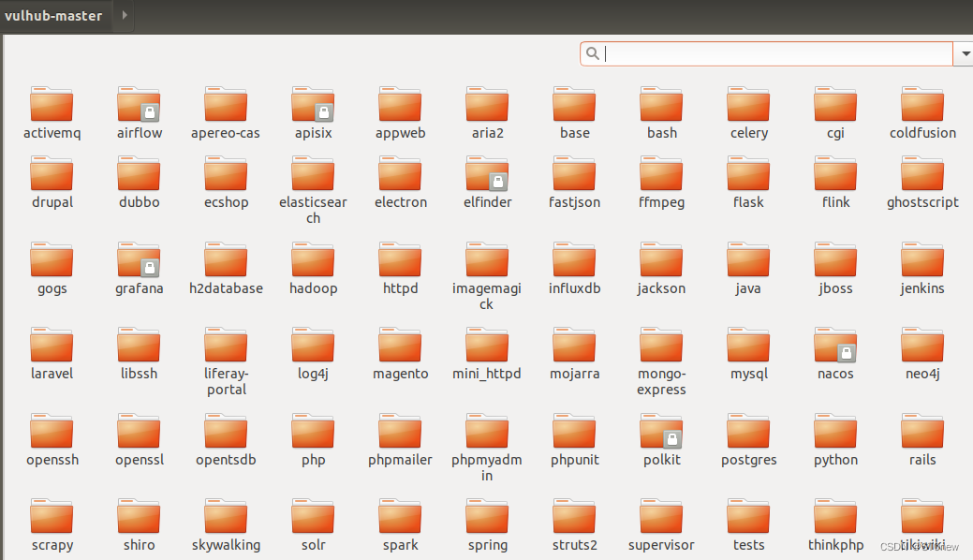Select the phpmyadmin folder icon
973x560 pixels.
point(487,431)
